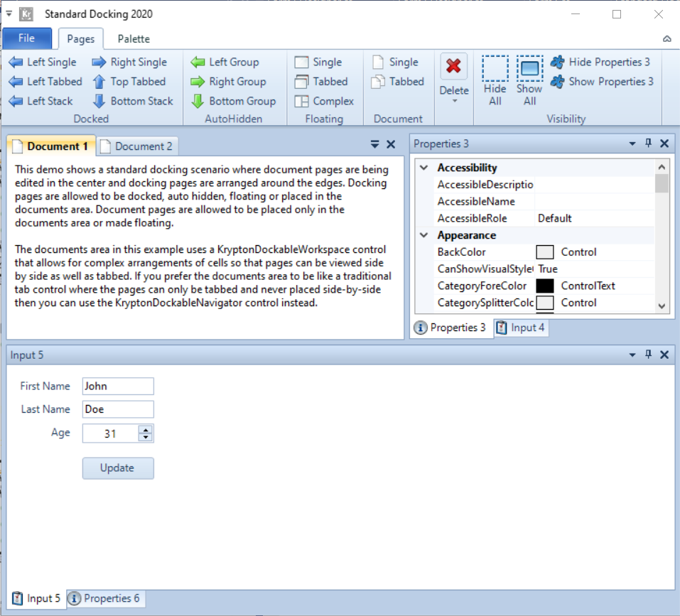Click Show Properties 3
Viewport: 680px width, 616px height.
point(602,82)
